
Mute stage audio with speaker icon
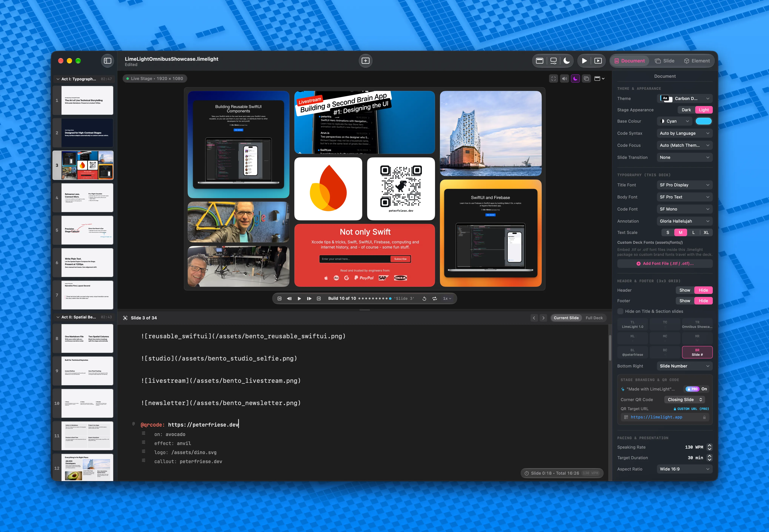tap(564, 79)
